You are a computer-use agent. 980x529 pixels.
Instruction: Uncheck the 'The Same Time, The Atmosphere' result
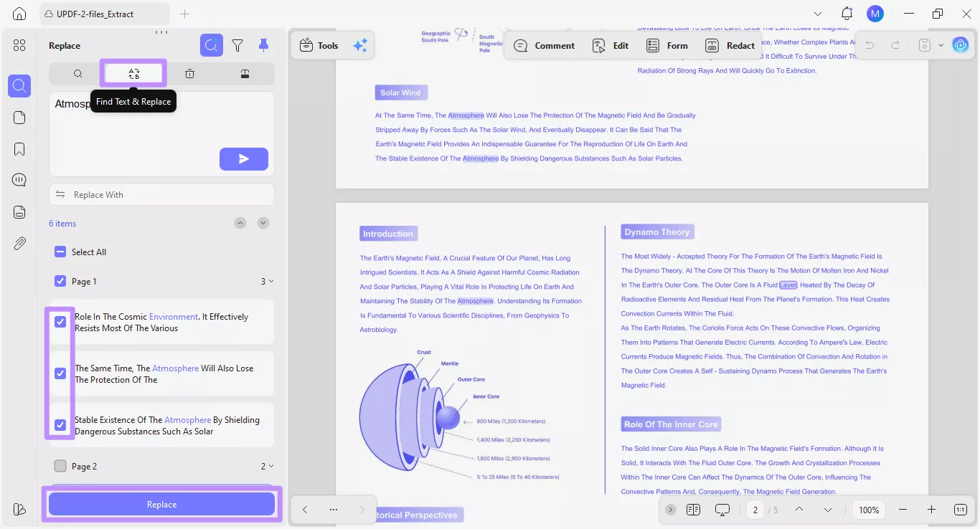(x=61, y=373)
